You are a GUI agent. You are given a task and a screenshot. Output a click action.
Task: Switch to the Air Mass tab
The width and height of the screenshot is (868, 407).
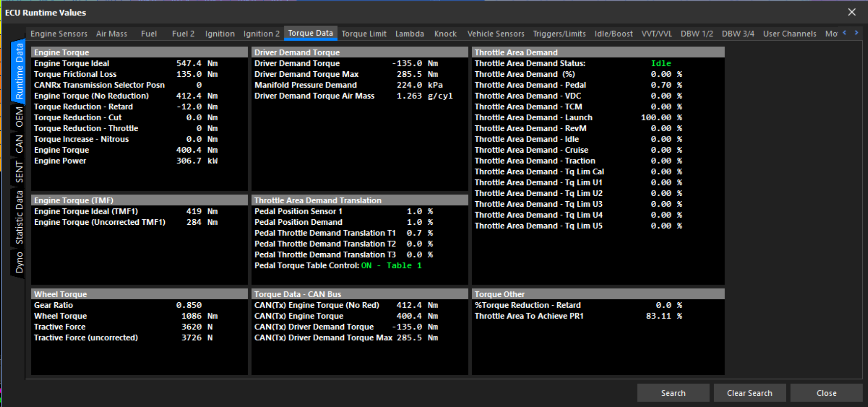[111, 34]
